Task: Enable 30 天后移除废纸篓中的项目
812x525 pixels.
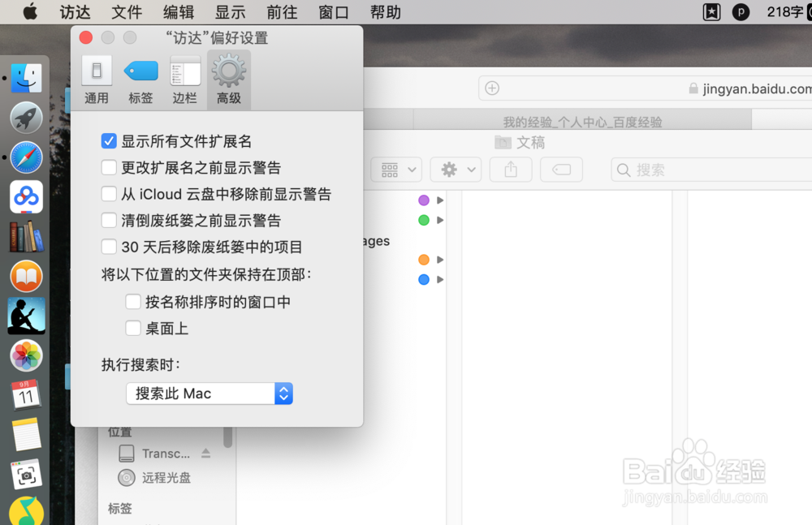Action: click(x=108, y=247)
